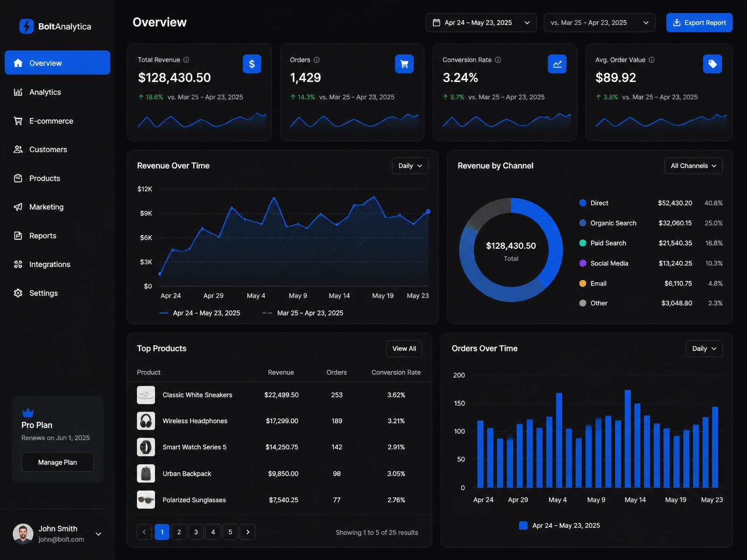The image size is (747, 560).
Task: Click the Polarized Sunglasses product thumbnail
Action: tap(146, 500)
